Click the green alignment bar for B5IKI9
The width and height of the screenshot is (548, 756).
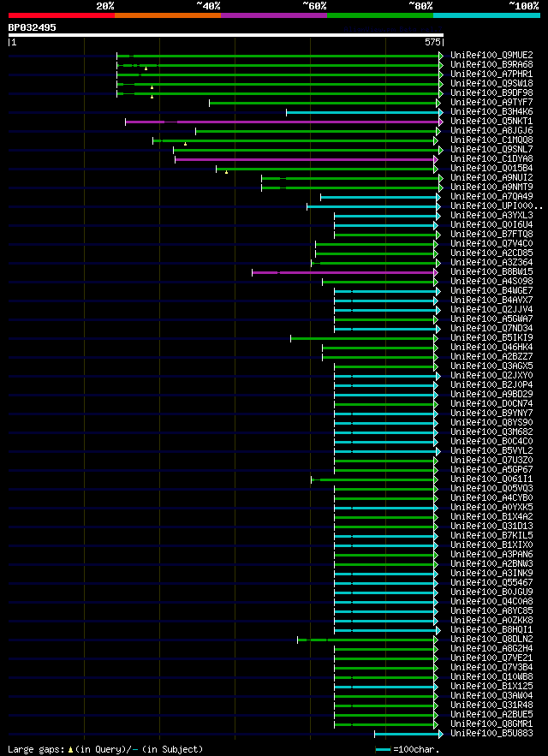tap(362, 338)
